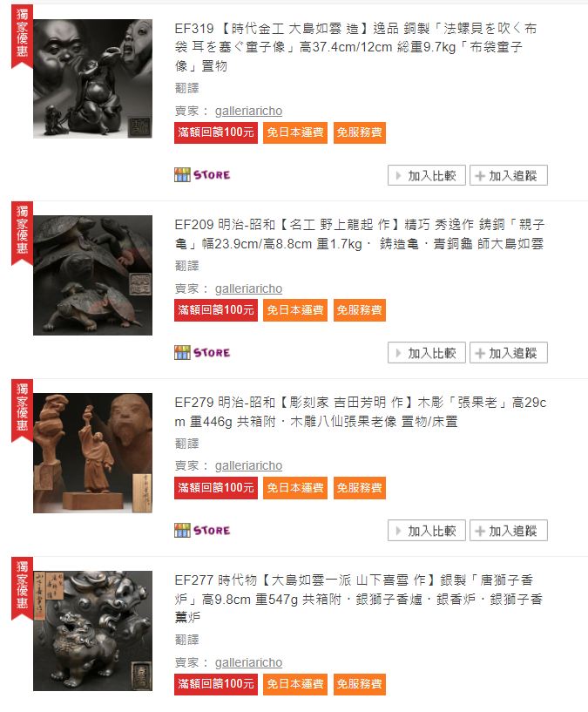Viewport: 588px width, 712px height.
Task: Open the EF277 唐獅子香炉 listing title
Action: [x=359, y=599]
